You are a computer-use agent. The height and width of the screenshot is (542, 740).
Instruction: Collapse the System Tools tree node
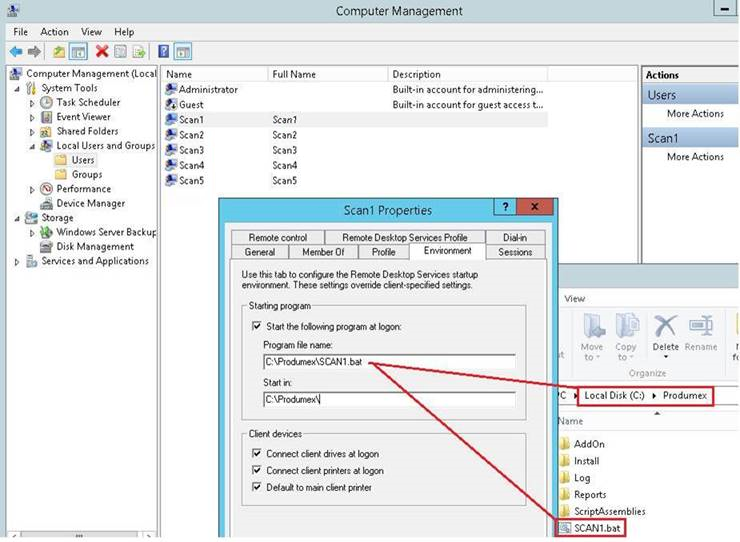(18, 88)
